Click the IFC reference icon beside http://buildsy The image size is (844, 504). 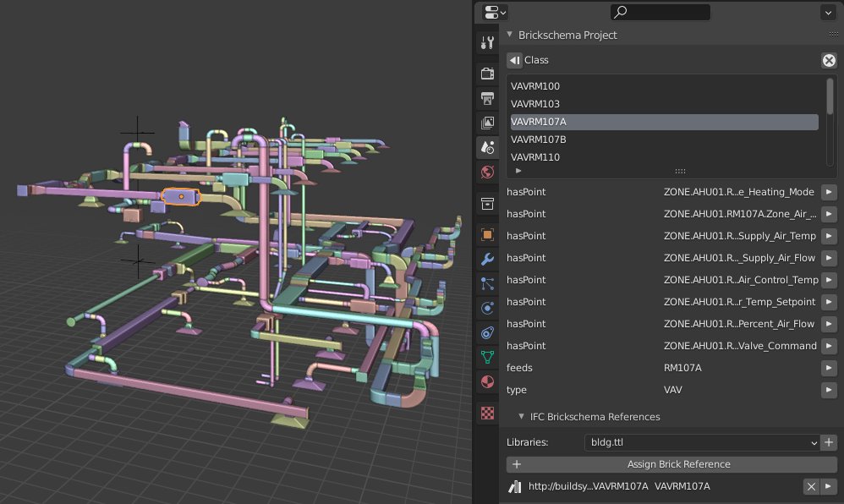515,487
